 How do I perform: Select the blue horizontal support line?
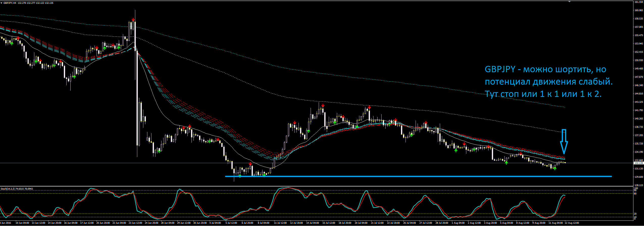tap(418, 176)
